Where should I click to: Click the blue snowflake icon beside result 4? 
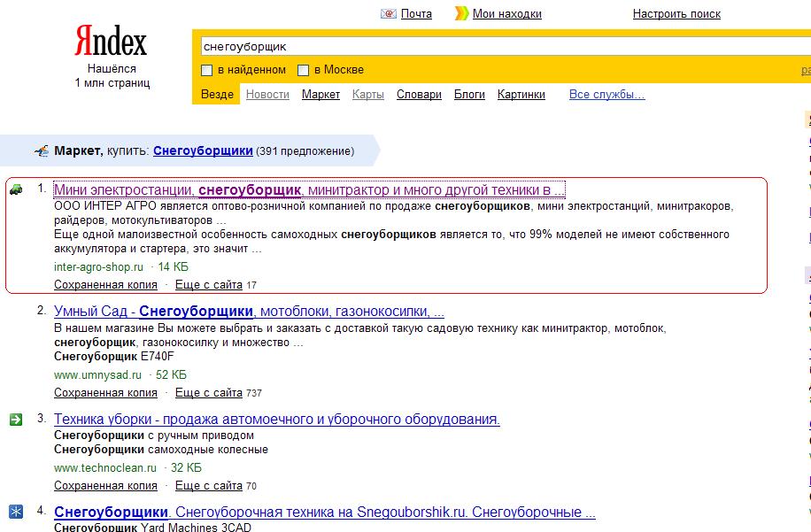(x=16, y=512)
